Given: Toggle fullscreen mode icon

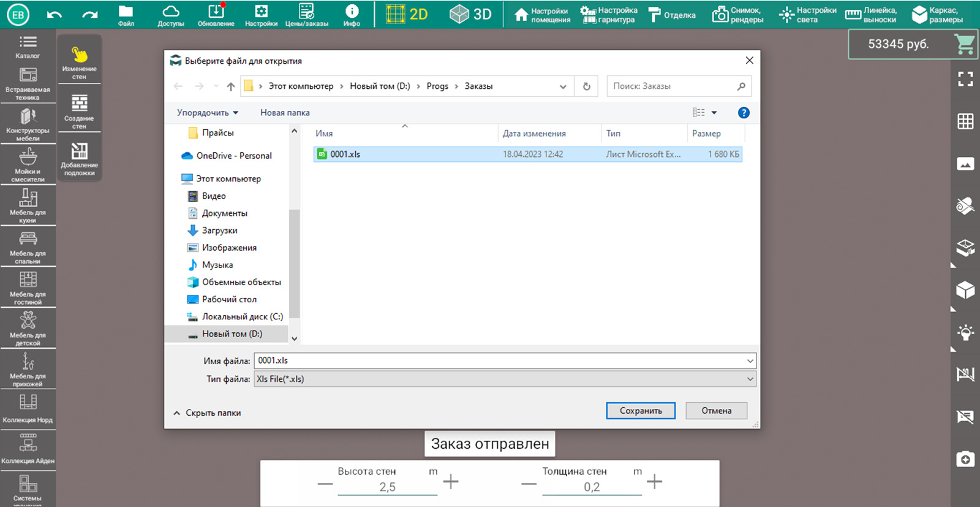Looking at the screenshot, I should click(965, 78).
